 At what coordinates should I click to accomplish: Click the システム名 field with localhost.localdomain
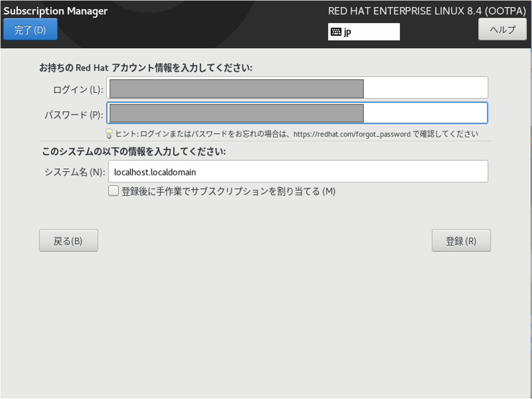coord(297,171)
